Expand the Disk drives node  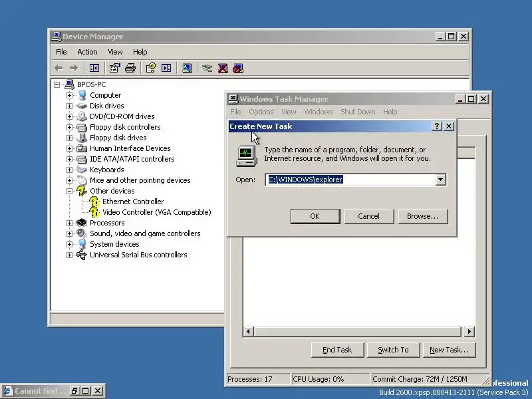[70, 106]
